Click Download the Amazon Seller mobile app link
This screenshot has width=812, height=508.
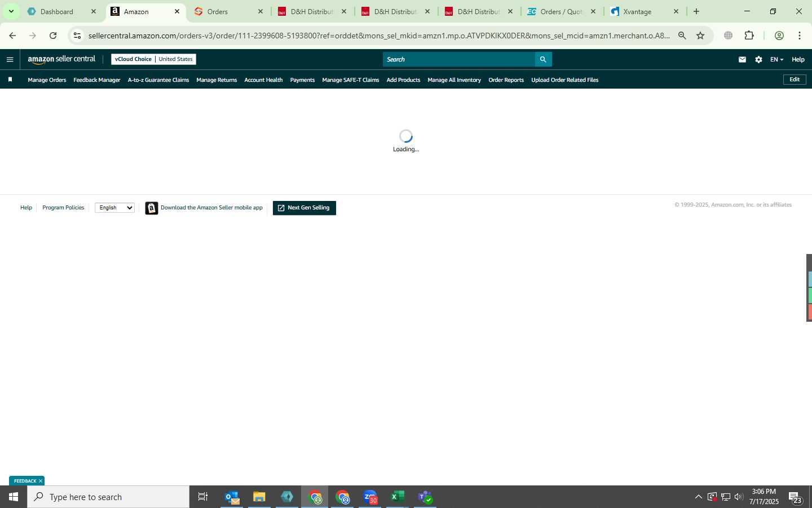coord(211,208)
